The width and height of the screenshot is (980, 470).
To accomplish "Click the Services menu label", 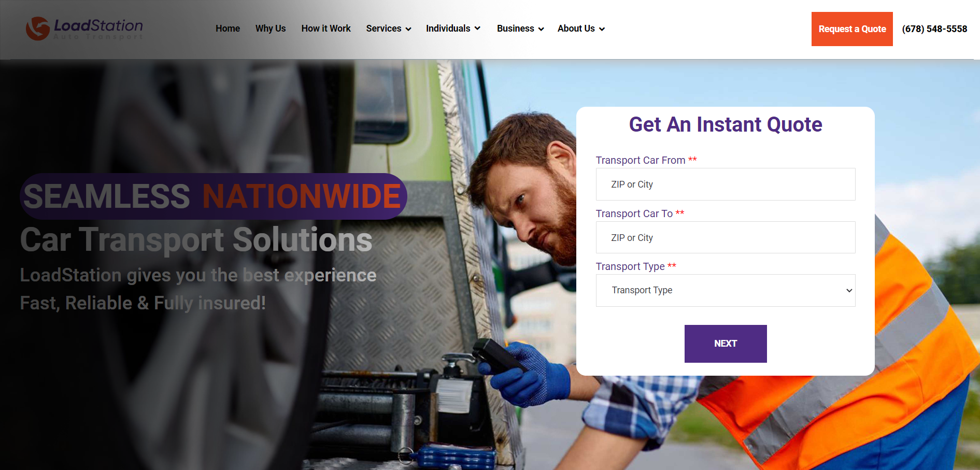I will coord(384,29).
